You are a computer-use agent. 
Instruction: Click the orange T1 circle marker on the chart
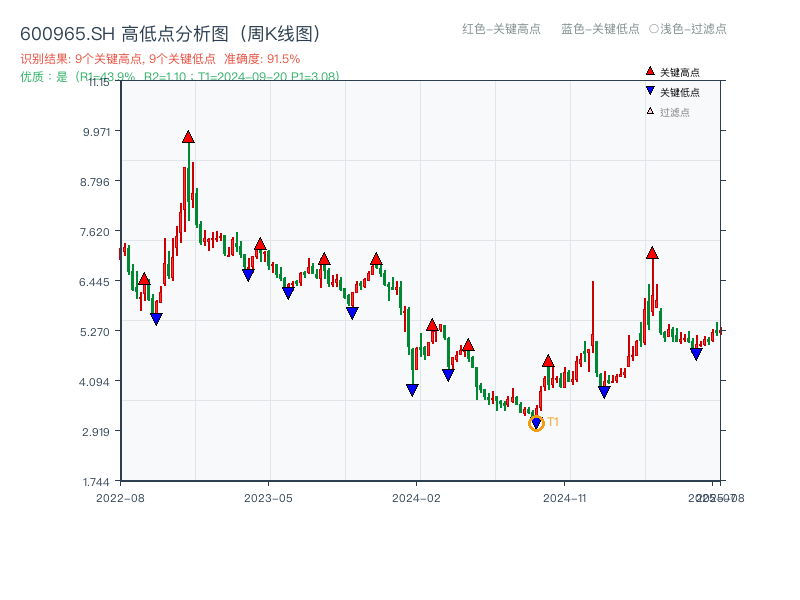tap(537, 425)
